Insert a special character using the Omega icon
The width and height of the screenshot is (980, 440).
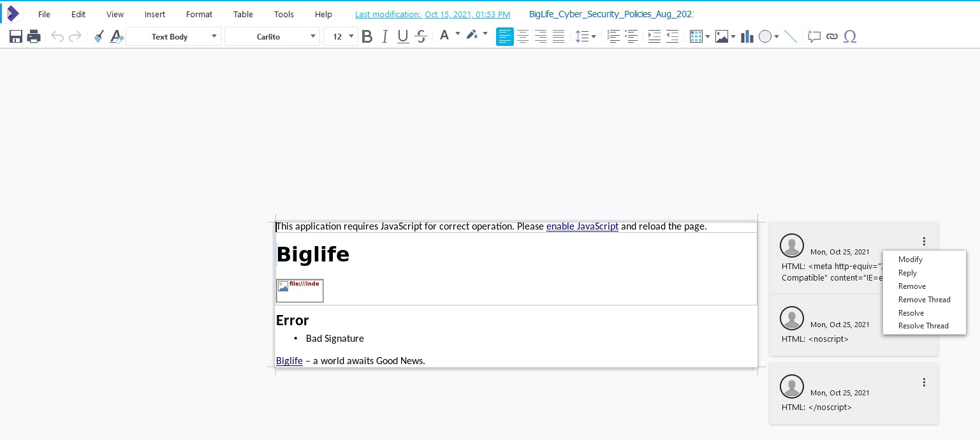850,36
